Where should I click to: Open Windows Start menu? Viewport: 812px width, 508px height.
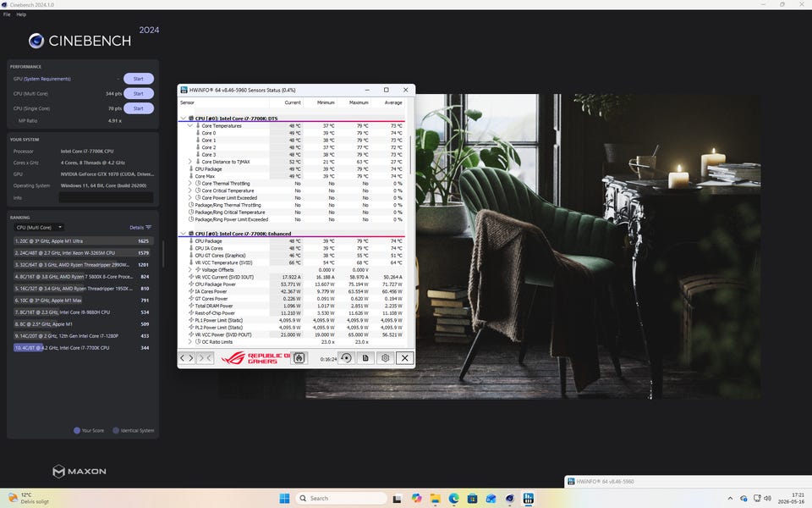[284, 498]
